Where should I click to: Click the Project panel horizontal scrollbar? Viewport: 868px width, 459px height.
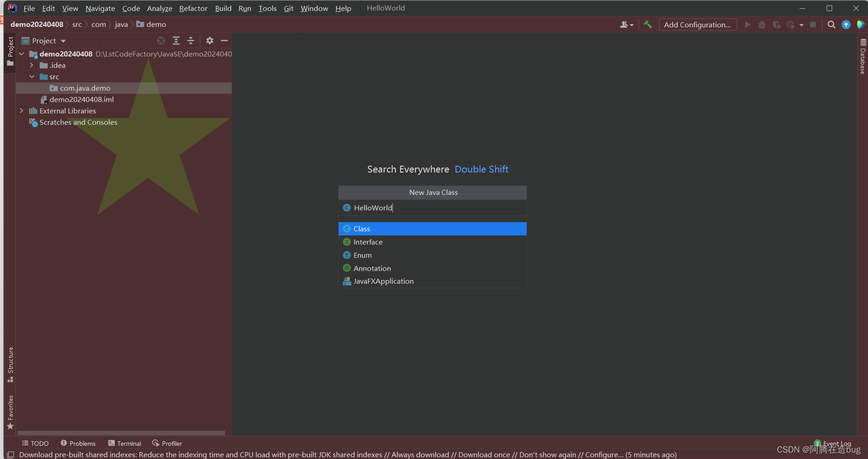point(121,433)
